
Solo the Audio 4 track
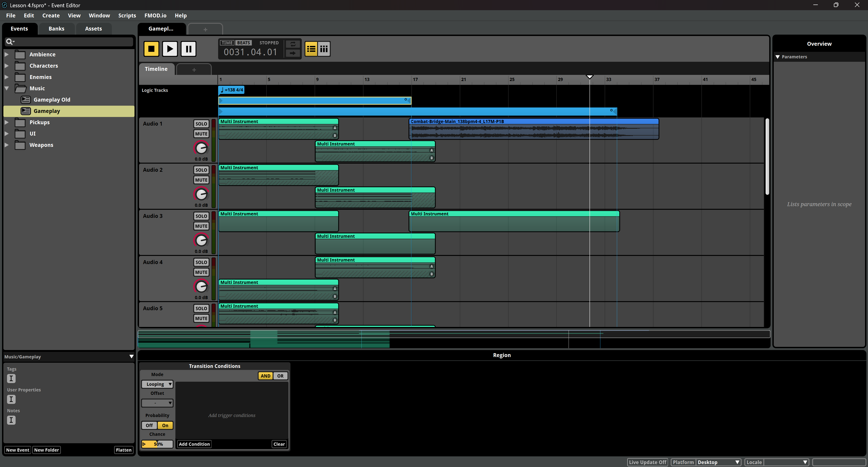[201, 262]
